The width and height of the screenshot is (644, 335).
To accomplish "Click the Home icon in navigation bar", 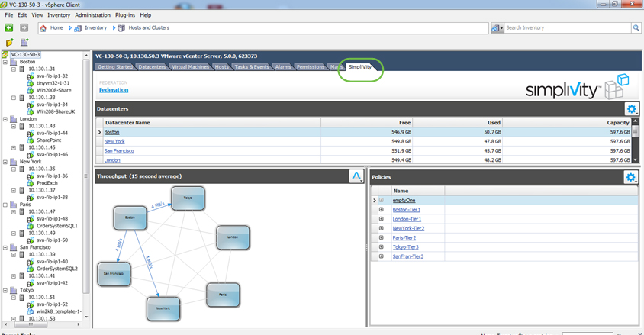I will tap(43, 27).
